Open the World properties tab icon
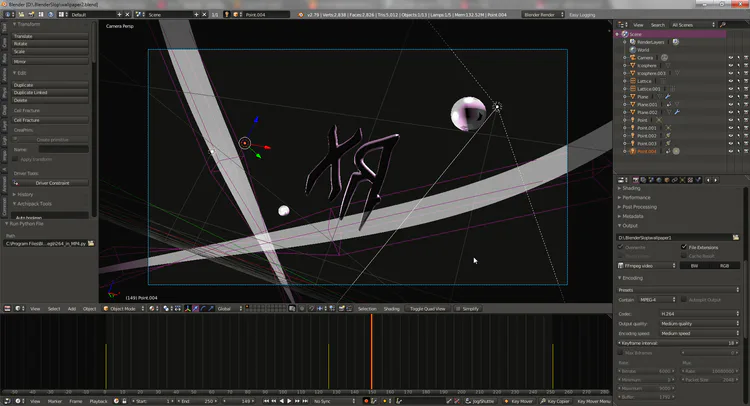750x406 pixels. pos(659,180)
